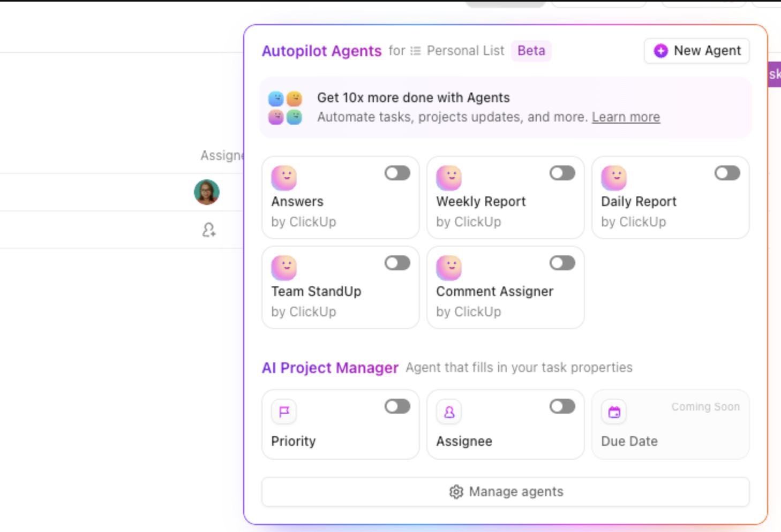Open the Learn more link
The height and width of the screenshot is (532, 781).
(x=626, y=117)
